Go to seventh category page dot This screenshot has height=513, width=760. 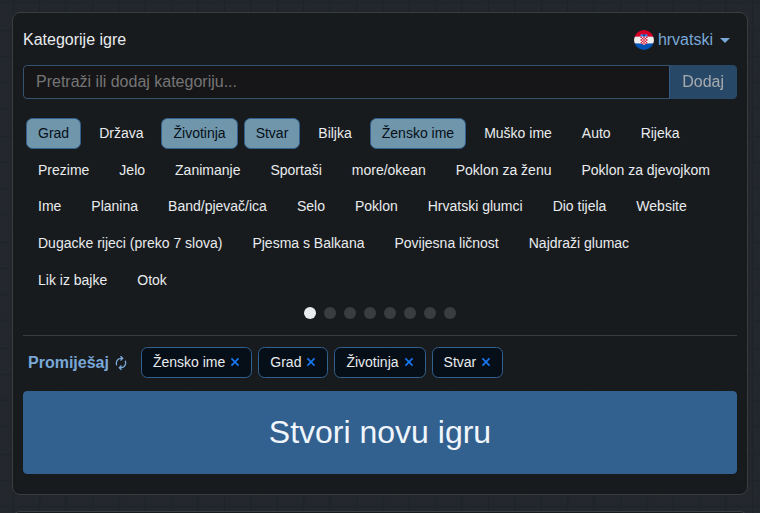pos(430,313)
